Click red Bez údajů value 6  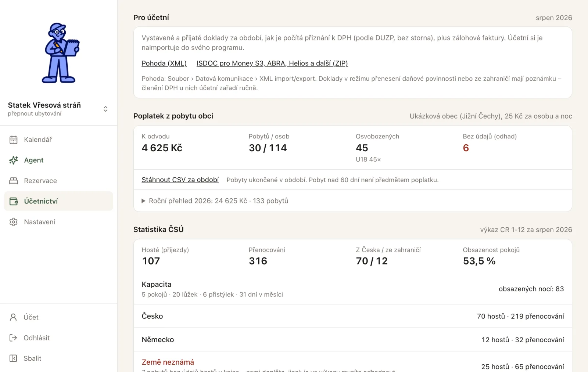pos(466,148)
